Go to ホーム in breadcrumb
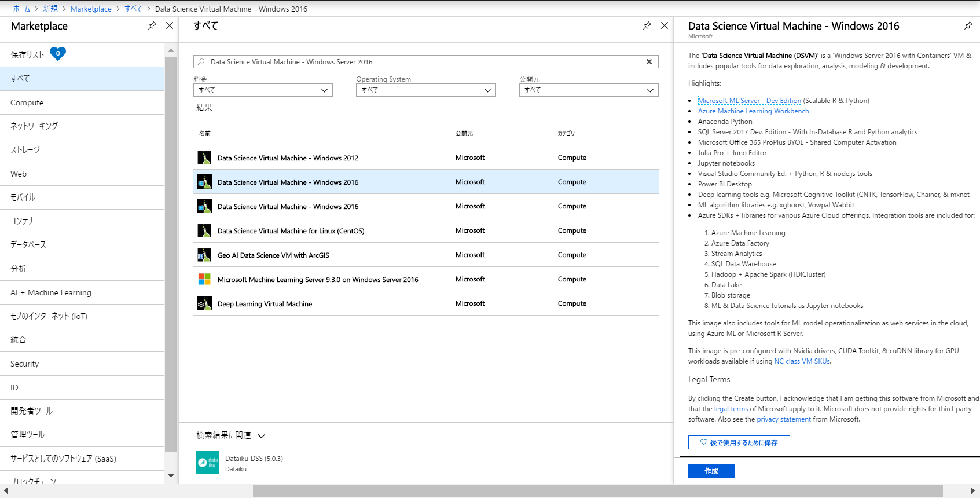 click(x=21, y=9)
